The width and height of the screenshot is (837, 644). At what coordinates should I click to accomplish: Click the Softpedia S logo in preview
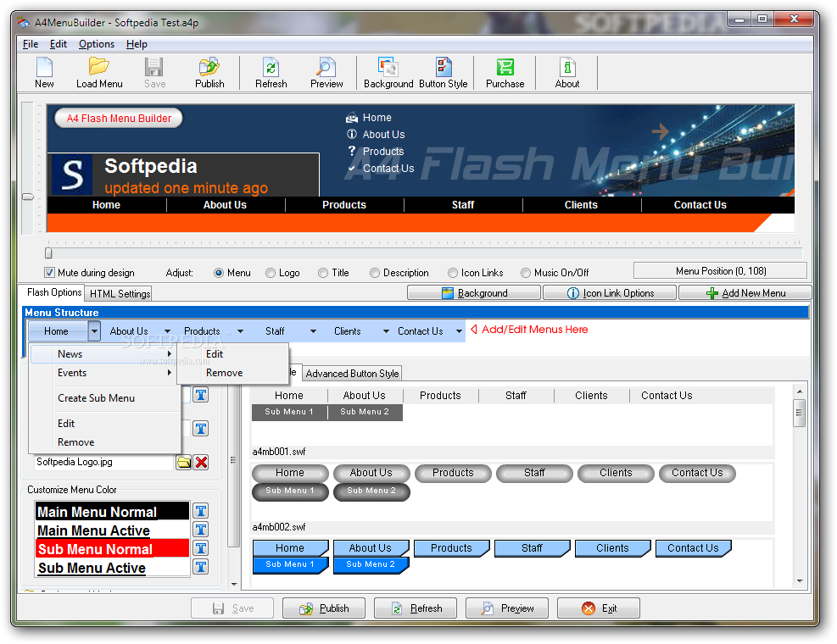pos(72,175)
